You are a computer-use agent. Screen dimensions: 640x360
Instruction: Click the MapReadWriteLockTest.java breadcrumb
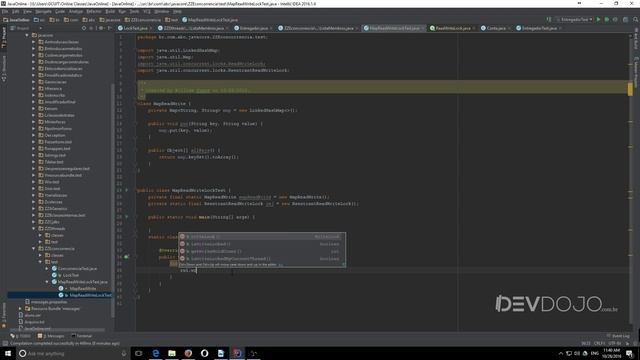tap(210, 20)
